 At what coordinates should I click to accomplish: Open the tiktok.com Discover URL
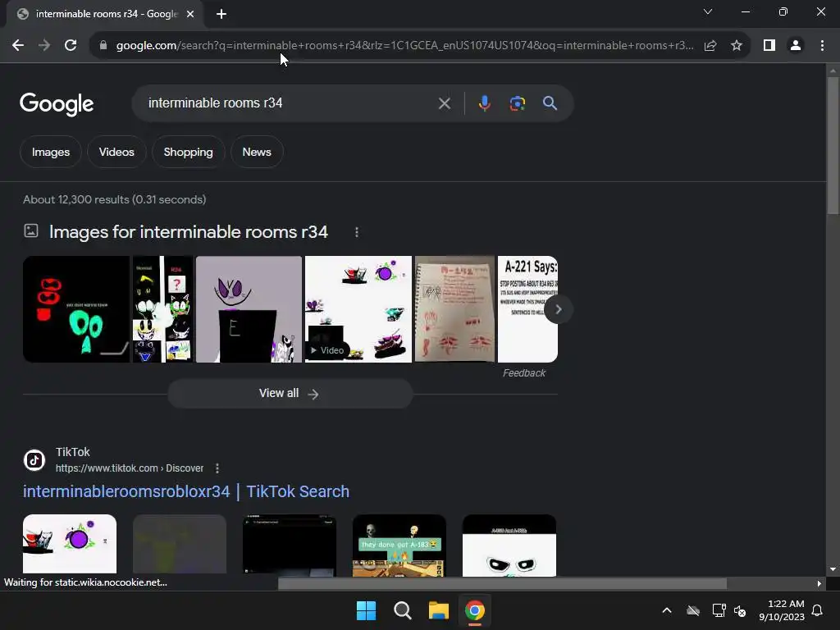(129, 468)
